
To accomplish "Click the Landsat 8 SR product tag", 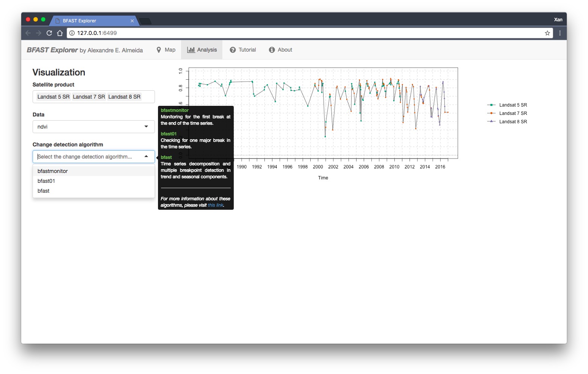I will tap(124, 97).
